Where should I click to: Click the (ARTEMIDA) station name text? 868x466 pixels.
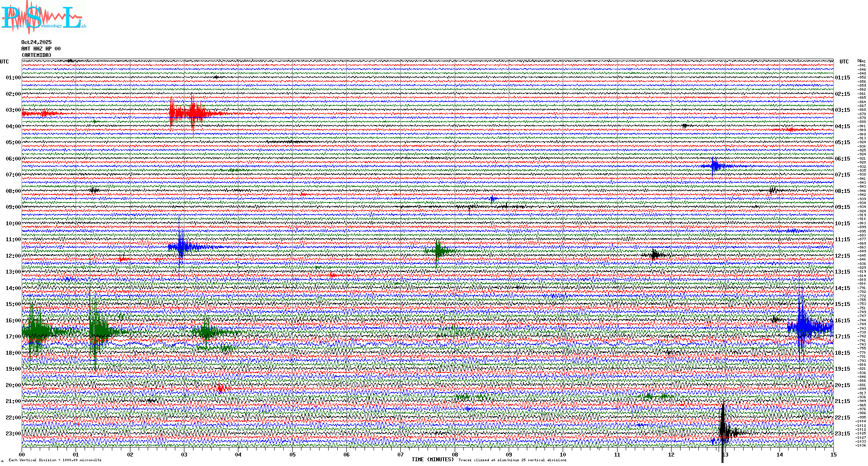pyautogui.click(x=36, y=55)
